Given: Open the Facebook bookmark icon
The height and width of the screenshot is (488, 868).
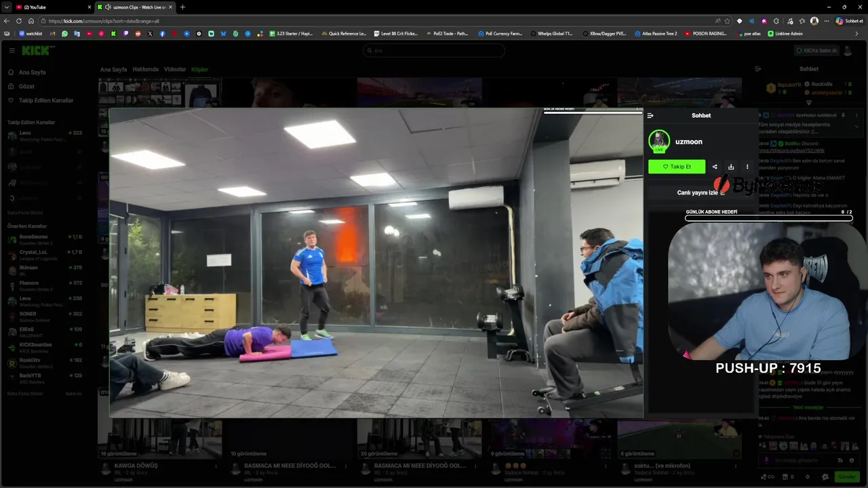Looking at the screenshot, I should (x=162, y=33).
